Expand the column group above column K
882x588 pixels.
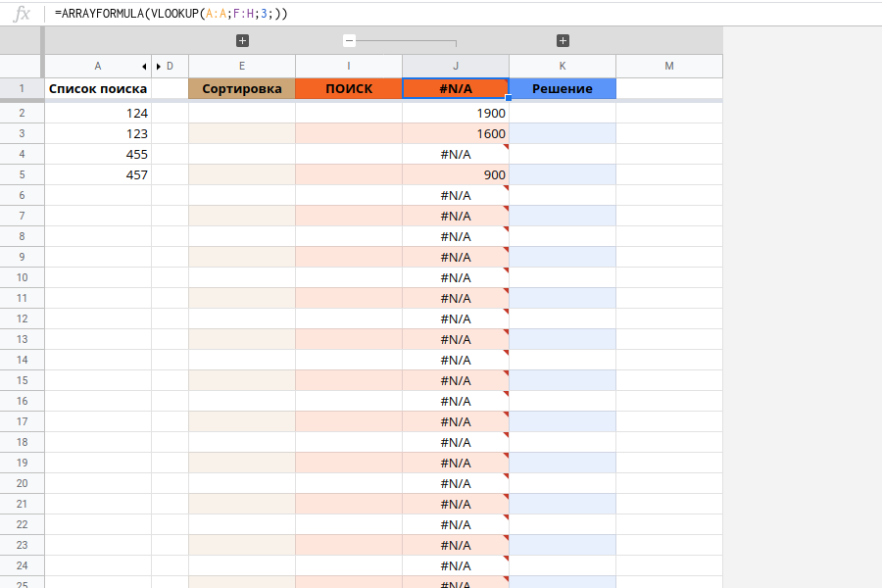(x=563, y=41)
